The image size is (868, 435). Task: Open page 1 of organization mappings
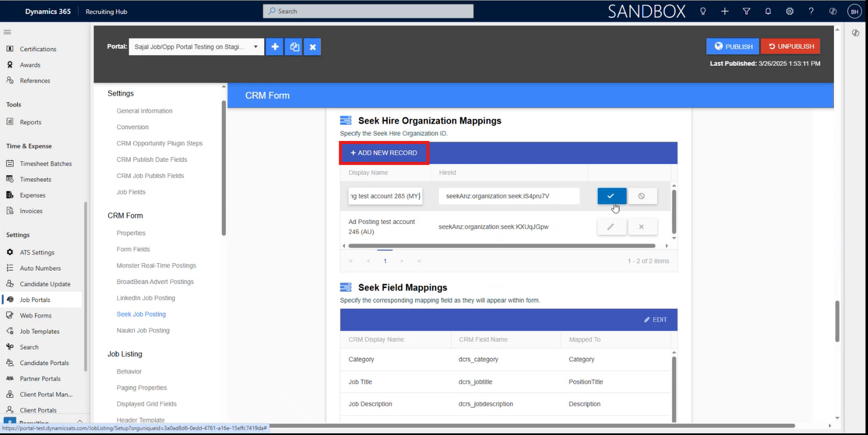coord(385,261)
